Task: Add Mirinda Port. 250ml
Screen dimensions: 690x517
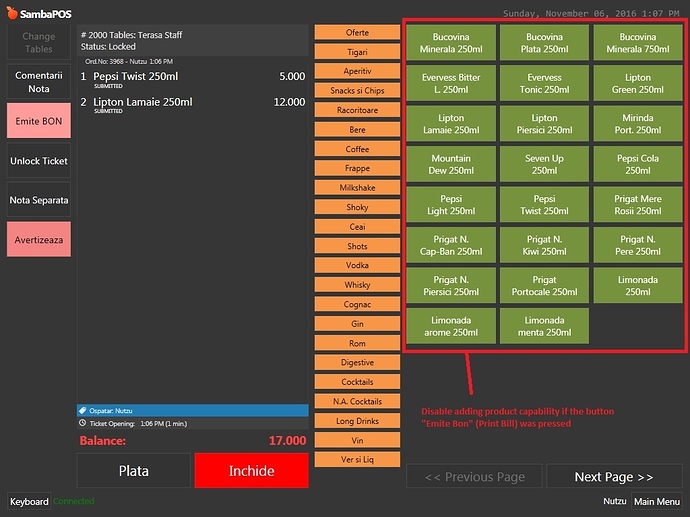Action: (638, 124)
